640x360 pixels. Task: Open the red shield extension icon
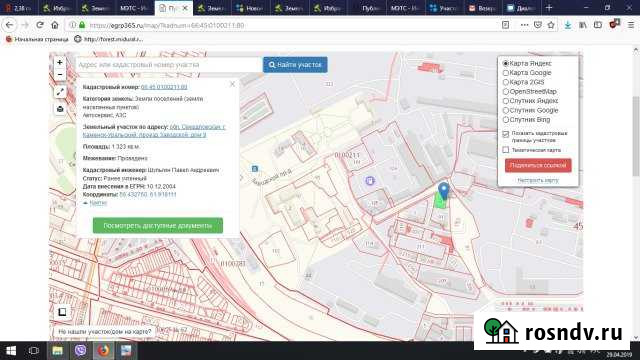click(614, 24)
